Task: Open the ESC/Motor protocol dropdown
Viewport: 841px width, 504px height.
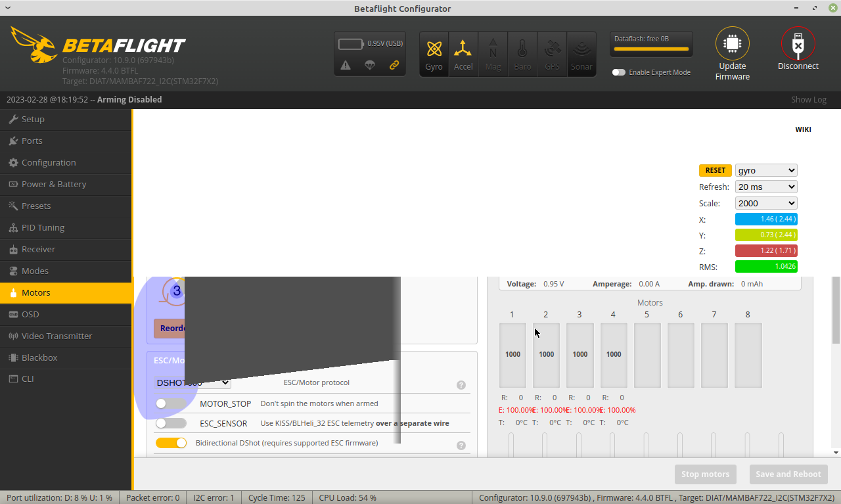Action: click(x=192, y=382)
